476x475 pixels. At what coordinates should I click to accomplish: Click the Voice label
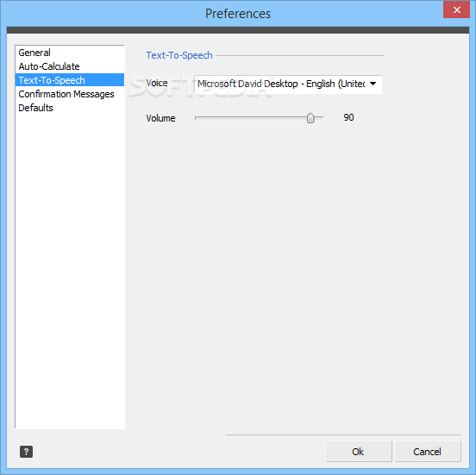[157, 83]
